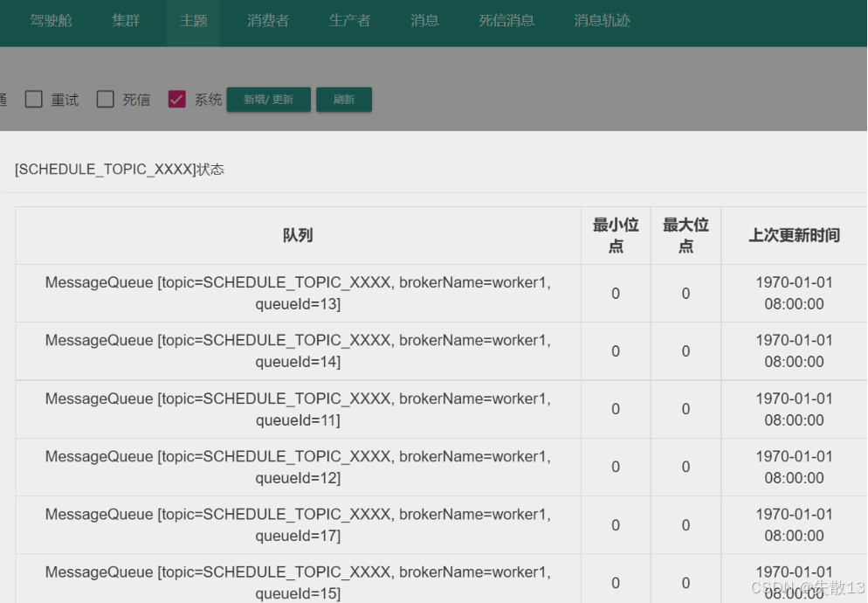Go to the 消息轨迹 message trace tab
This screenshot has width=868, height=603.
click(602, 20)
